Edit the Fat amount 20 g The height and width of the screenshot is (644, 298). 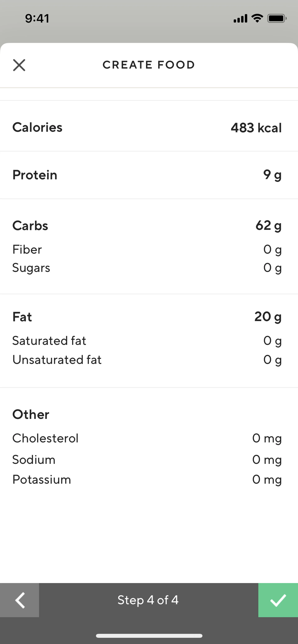268,317
